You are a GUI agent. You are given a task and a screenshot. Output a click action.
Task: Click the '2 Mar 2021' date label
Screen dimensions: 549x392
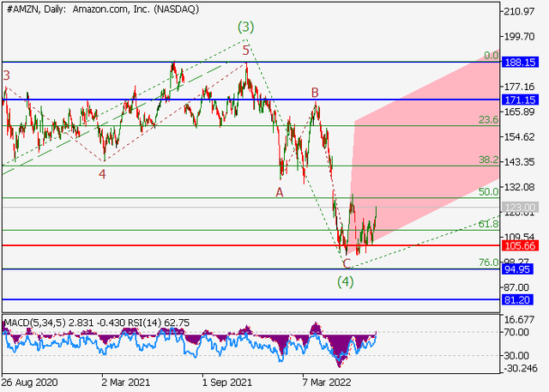(126, 383)
